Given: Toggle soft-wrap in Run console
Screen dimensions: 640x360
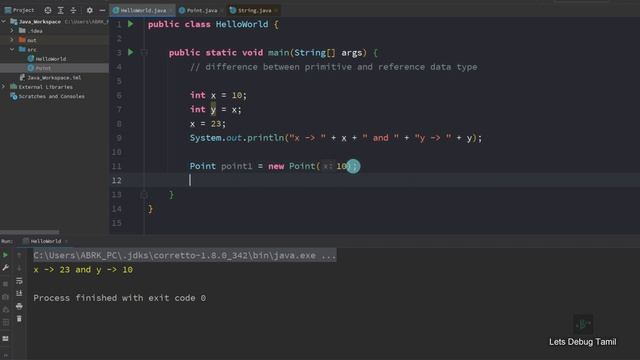Looking at the screenshot, I should tap(19, 281).
